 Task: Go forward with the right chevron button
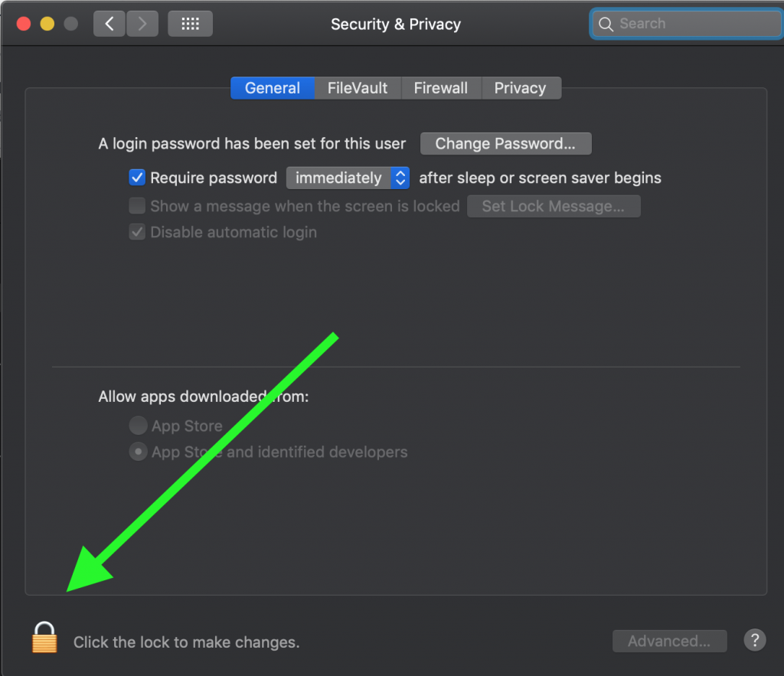pos(142,24)
